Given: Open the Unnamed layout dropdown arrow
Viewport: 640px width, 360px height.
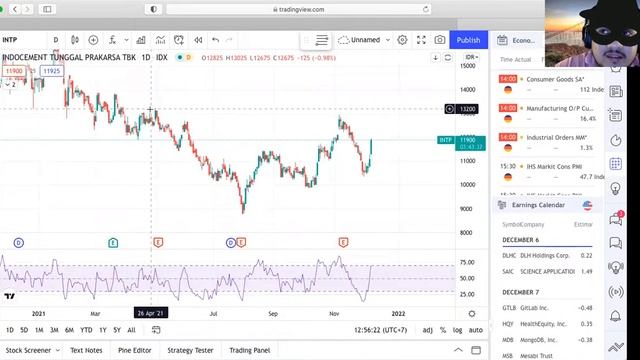Looking at the screenshot, I should [x=388, y=40].
